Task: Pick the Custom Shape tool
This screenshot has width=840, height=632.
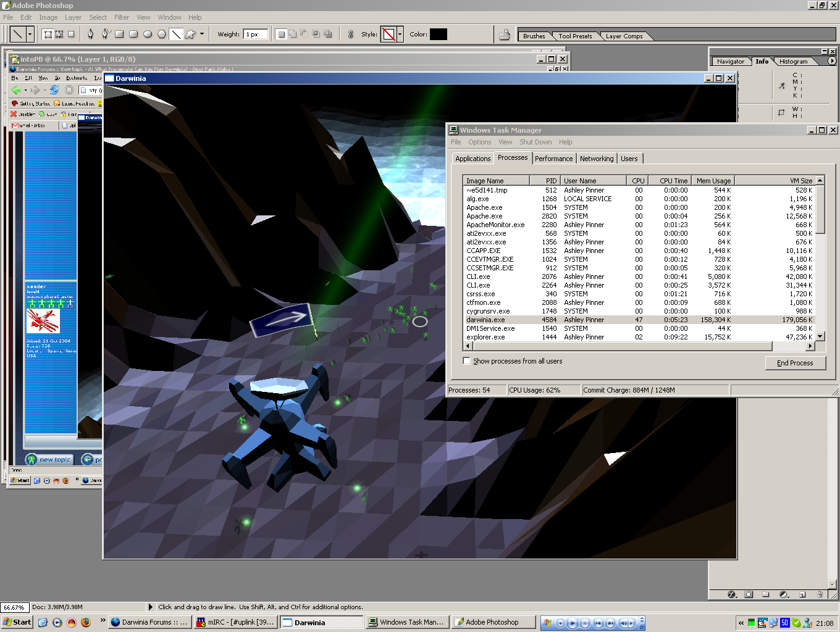Action: (x=190, y=35)
